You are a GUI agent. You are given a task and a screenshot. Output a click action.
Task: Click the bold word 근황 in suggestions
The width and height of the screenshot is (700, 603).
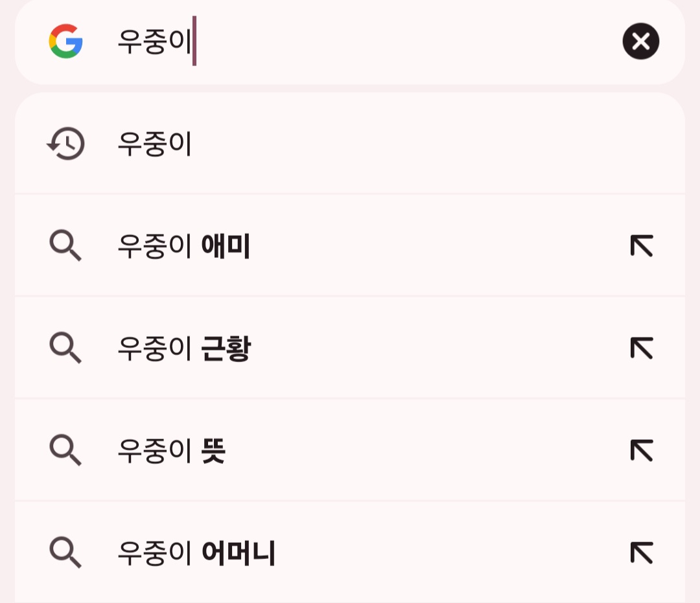tap(226, 349)
